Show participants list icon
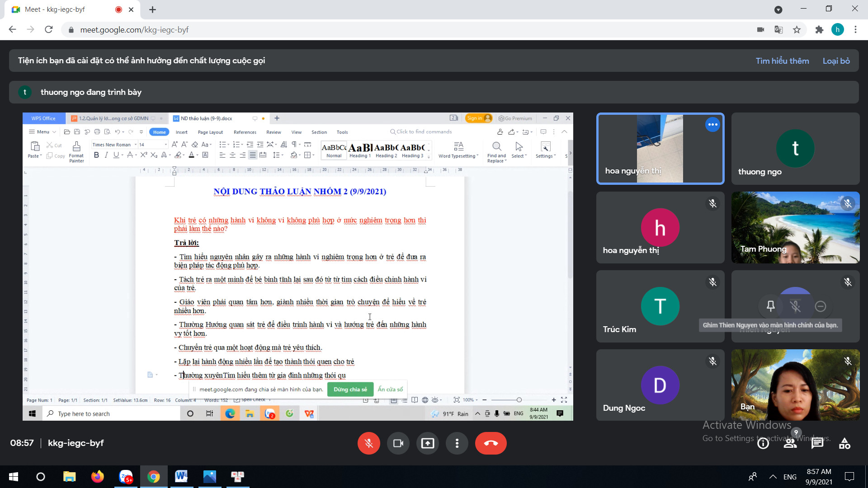This screenshot has height=488, width=868. point(790,443)
